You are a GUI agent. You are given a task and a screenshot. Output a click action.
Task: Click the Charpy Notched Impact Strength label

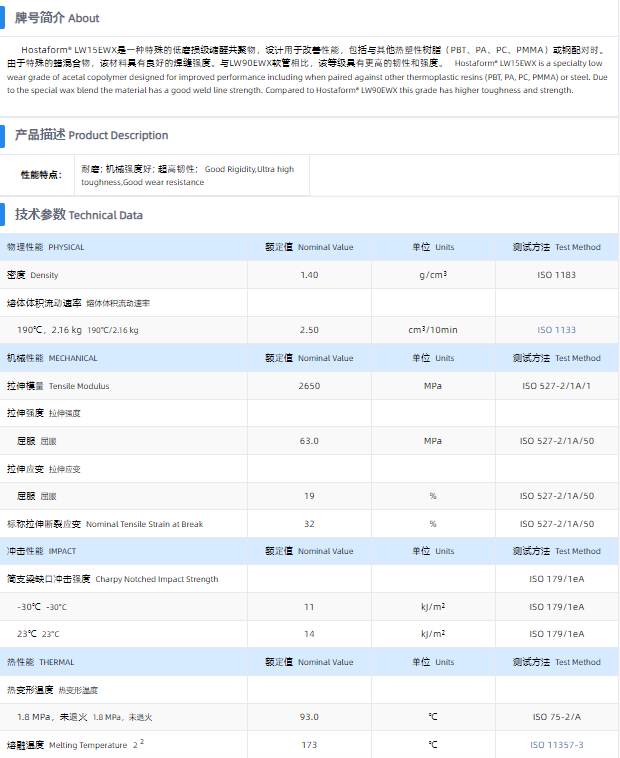(x=112, y=579)
